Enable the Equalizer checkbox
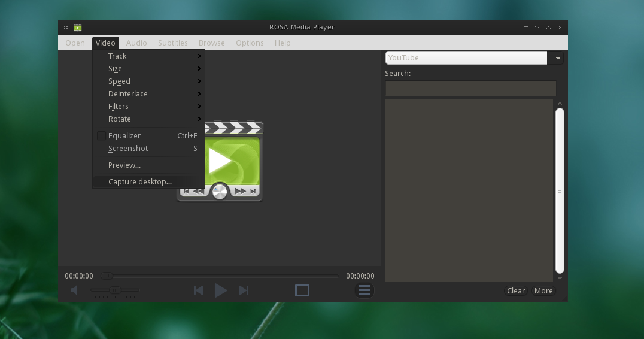The width and height of the screenshot is (644, 339). pyautogui.click(x=101, y=135)
